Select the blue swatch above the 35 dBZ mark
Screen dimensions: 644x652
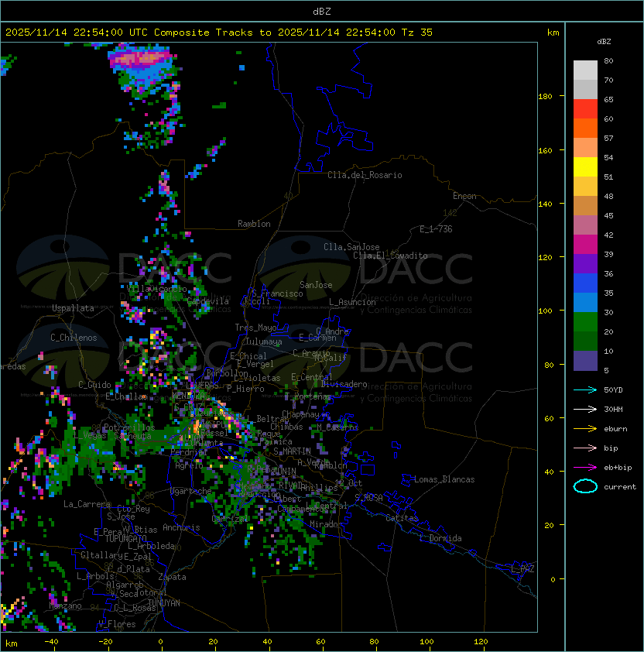[x=585, y=283]
